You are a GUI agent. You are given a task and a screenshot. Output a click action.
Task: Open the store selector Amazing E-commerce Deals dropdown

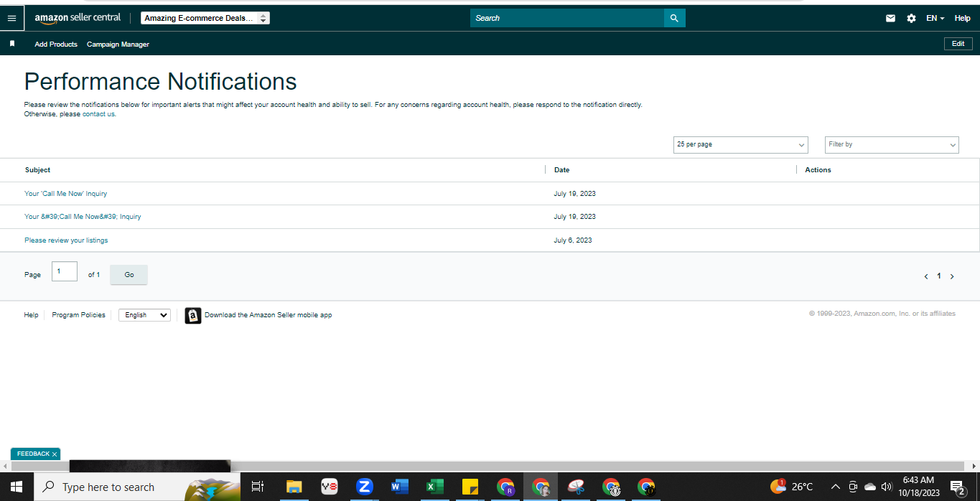pyautogui.click(x=205, y=18)
